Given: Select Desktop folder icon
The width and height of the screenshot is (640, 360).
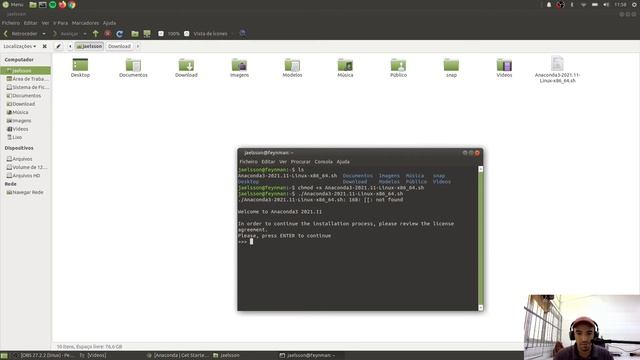Looking at the screenshot, I should [x=80, y=68].
